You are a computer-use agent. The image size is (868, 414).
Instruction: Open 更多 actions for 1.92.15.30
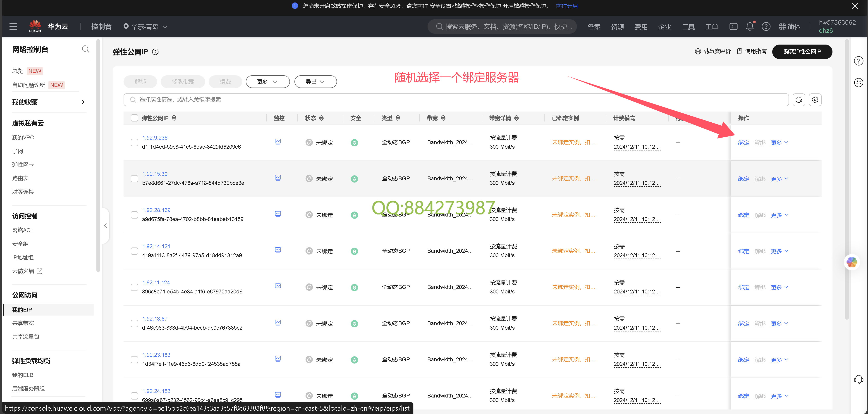point(779,178)
